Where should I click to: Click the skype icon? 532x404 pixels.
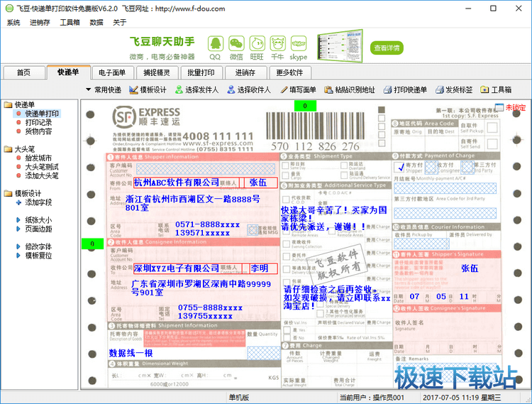tap(299, 44)
